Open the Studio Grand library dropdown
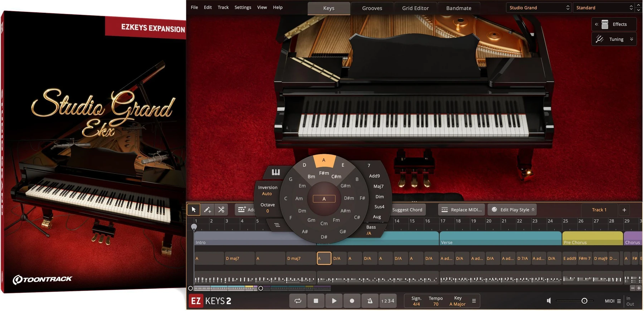644x311 pixels. [539, 8]
